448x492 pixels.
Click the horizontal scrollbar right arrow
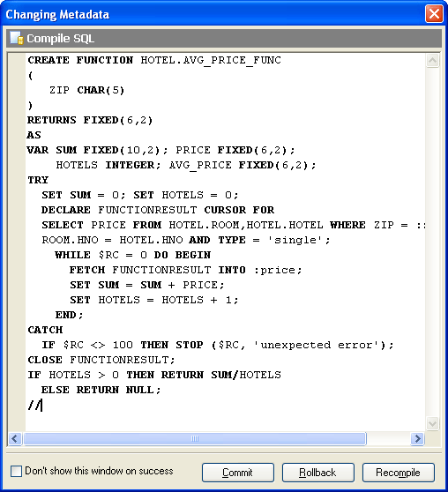point(417,438)
